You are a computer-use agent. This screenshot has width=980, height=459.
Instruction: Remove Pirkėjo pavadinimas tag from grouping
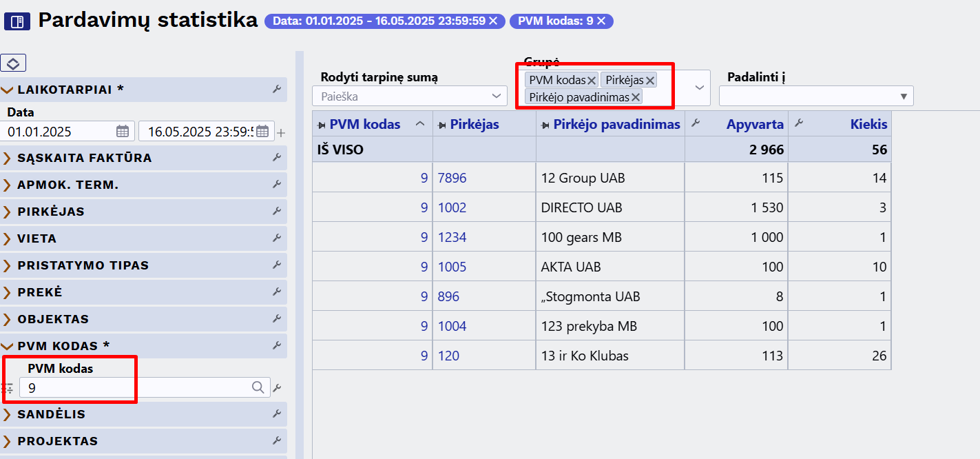coord(636,97)
